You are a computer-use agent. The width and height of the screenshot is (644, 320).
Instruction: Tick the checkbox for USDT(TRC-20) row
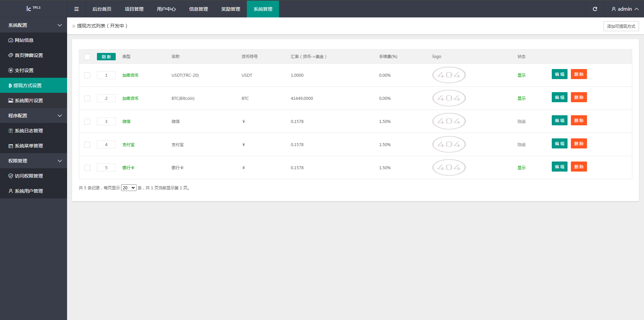[x=87, y=75]
